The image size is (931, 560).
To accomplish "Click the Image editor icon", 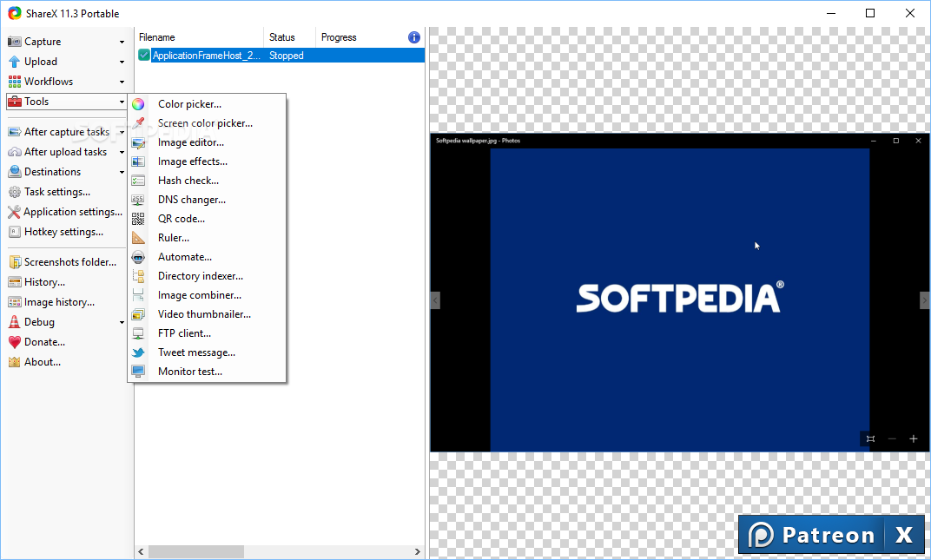I will click(138, 142).
